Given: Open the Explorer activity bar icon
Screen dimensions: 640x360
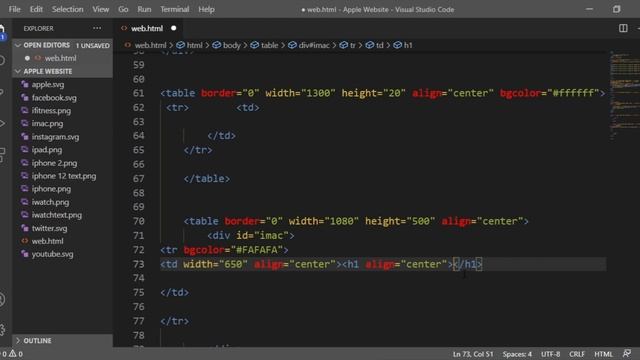Looking at the screenshot, I should click(2, 31).
